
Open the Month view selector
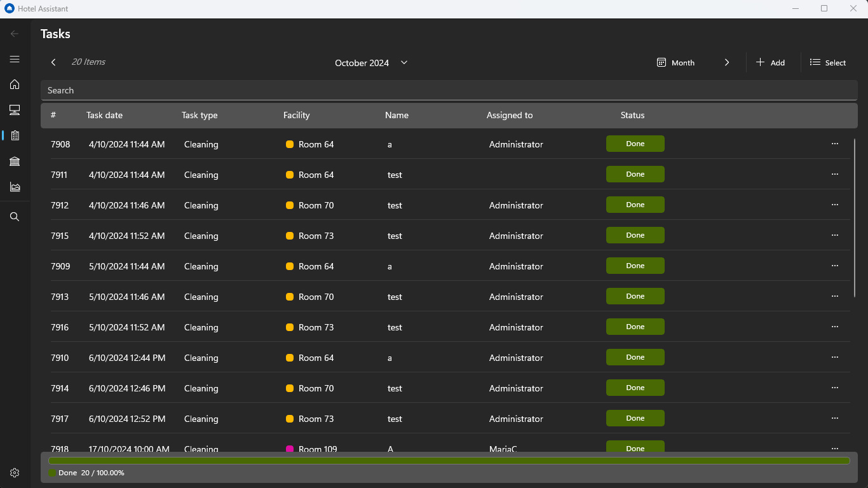tap(676, 63)
